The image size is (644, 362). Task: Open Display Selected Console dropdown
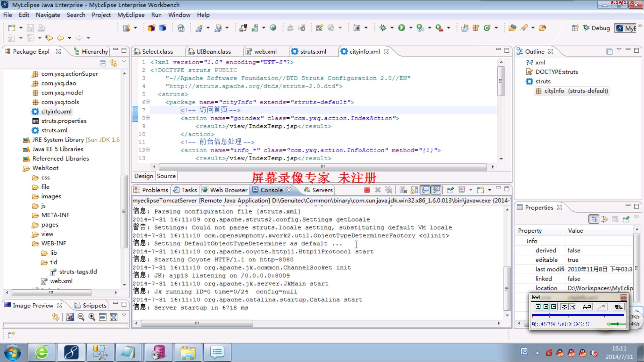(x=471, y=190)
